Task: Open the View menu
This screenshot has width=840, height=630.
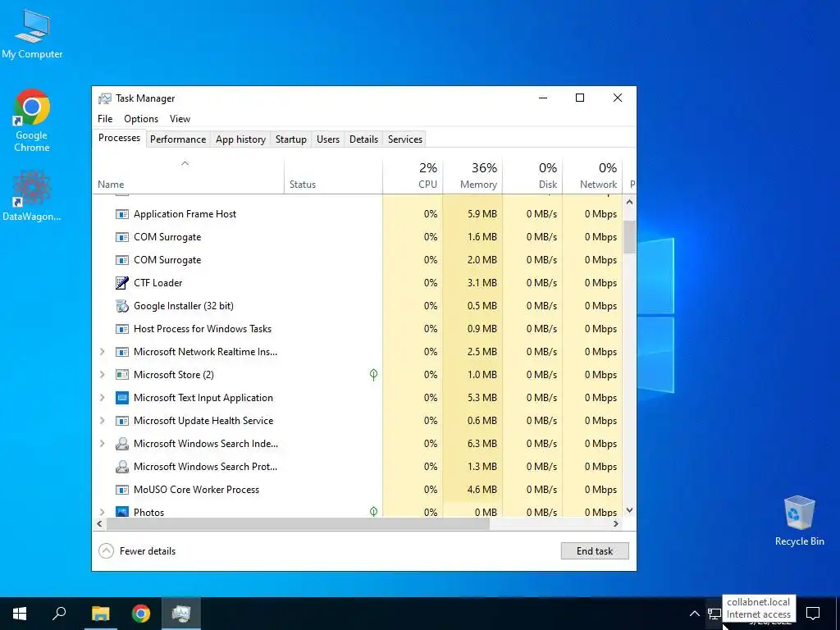Action: coord(180,119)
